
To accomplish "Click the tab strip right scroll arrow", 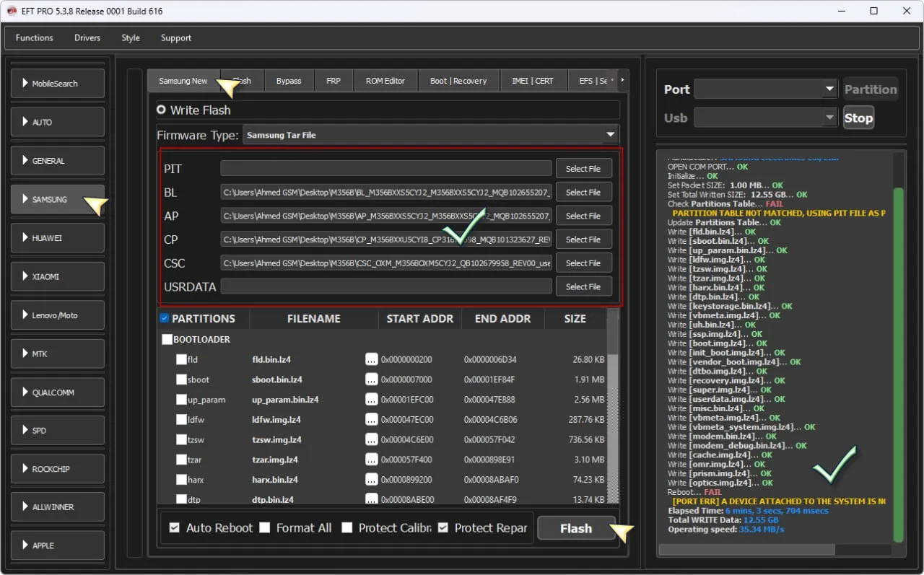I will 622,80.
